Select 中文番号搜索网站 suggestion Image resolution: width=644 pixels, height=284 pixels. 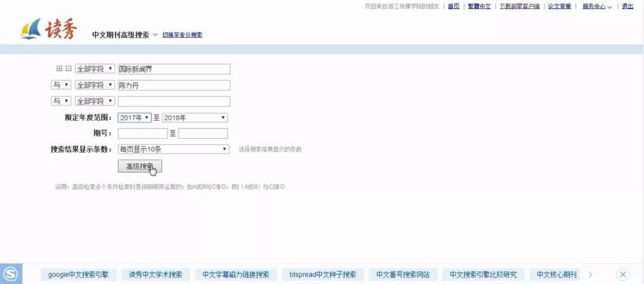coord(402,274)
